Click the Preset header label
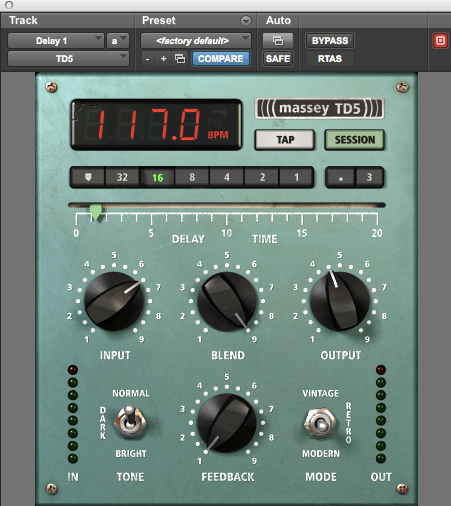This screenshot has width=451, height=506. (159, 20)
